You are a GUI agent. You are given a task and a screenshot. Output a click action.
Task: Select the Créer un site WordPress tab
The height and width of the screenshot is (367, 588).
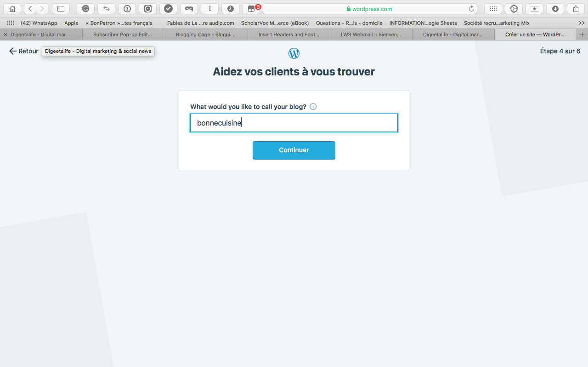(536, 34)
